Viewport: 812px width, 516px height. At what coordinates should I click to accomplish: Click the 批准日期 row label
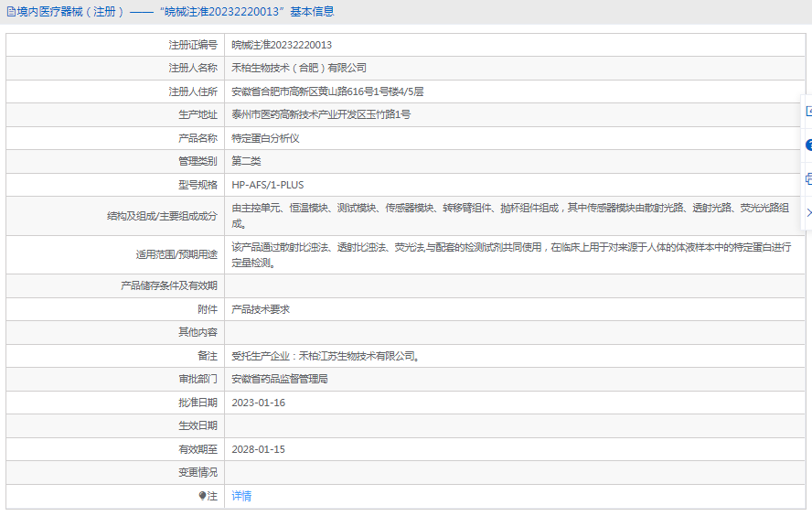pos(198,403)
